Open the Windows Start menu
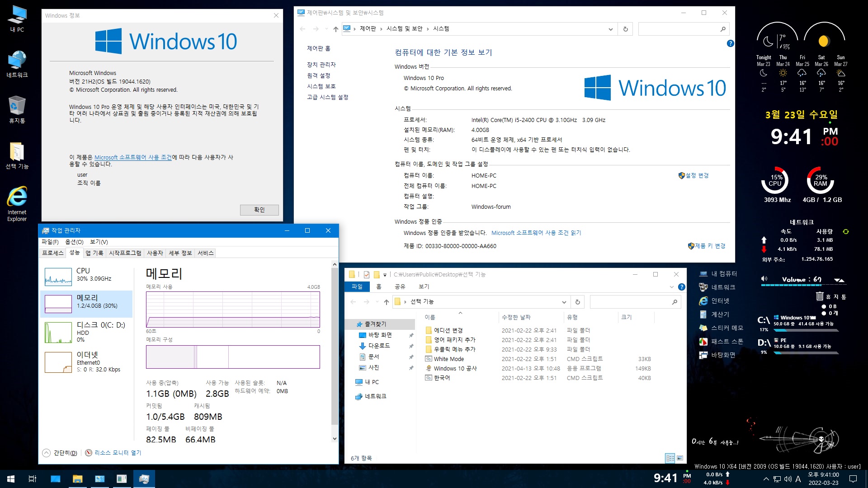Image resolution: width=868 pixels, height=488 pixels. click(x=11, y=479)
